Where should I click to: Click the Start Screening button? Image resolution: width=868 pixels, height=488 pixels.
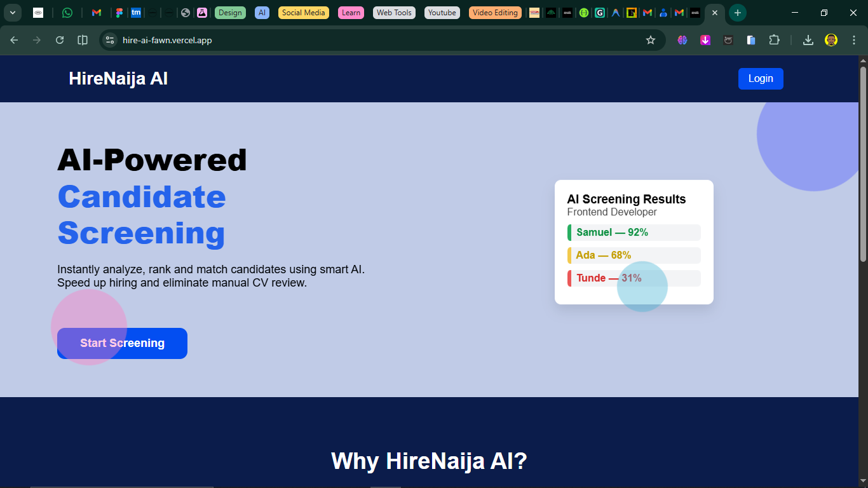coord(122,343)
